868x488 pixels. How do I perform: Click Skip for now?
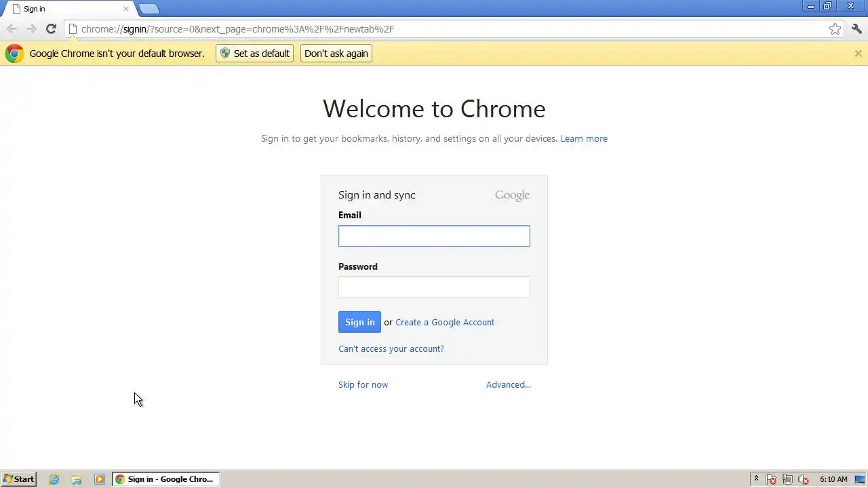coord(363,384)
